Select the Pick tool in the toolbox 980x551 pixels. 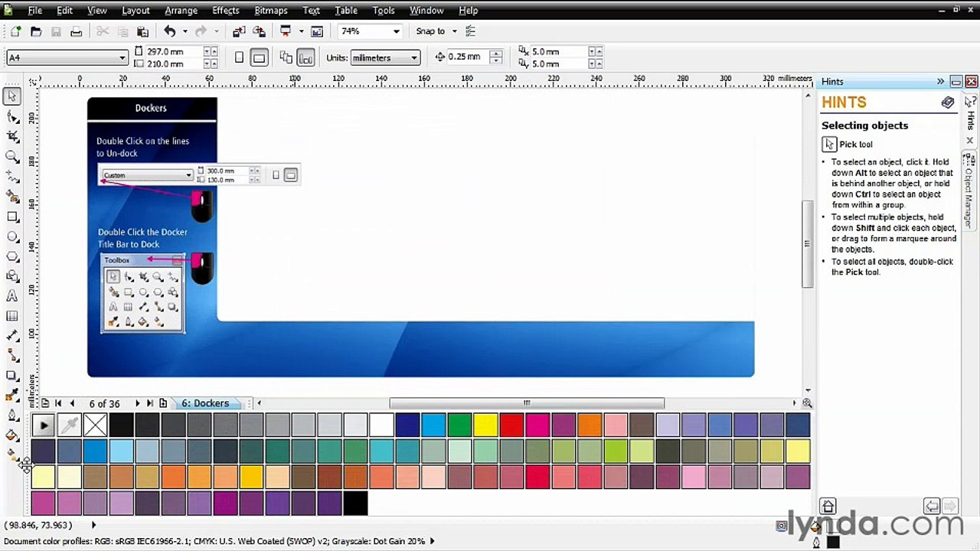coord(12,96)
